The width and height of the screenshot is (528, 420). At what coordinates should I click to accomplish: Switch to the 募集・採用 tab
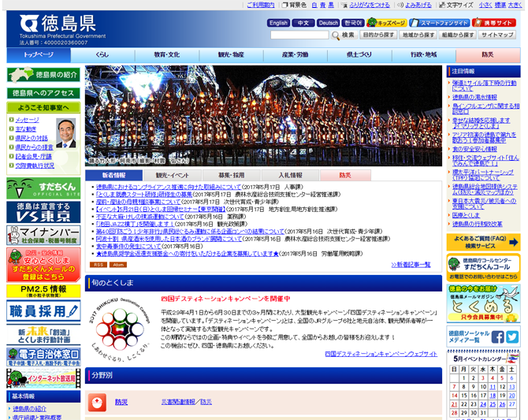coord(232,176)
